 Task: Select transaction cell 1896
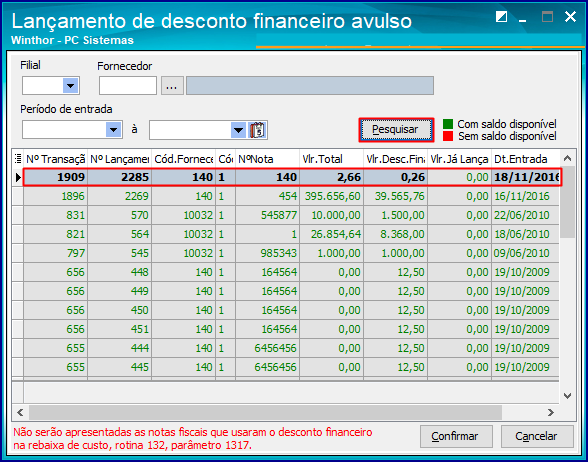tap(56, 196)
